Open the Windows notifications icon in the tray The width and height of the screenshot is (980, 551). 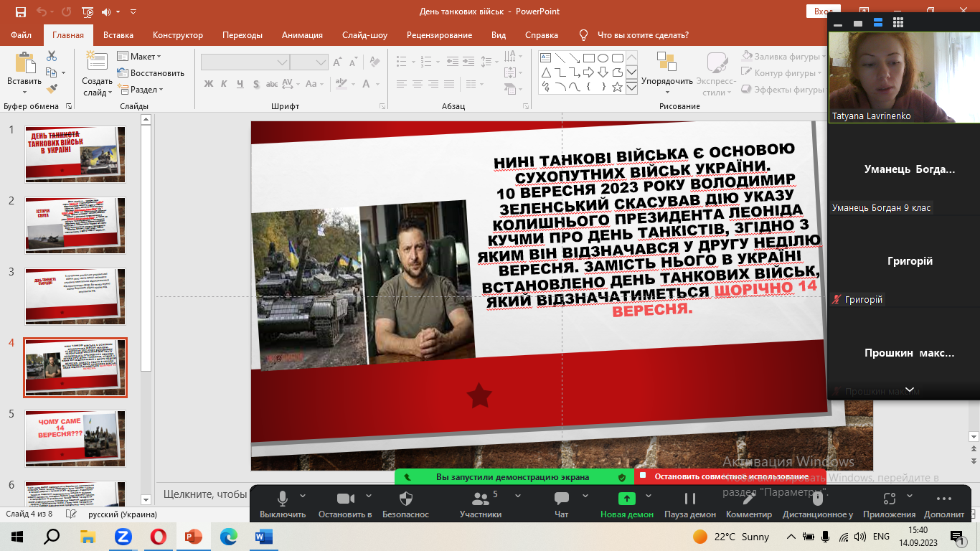[957, 536]
